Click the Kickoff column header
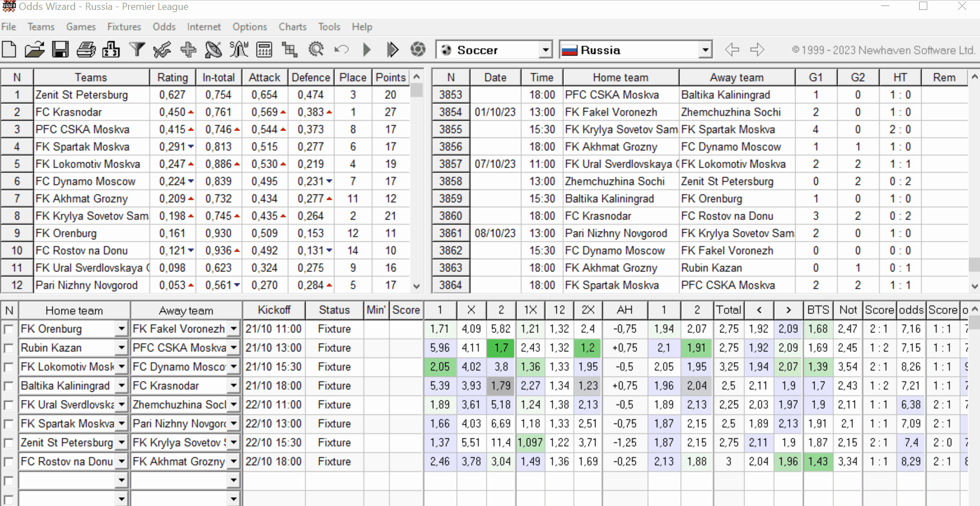Screen dimensions: 980x506 pyautogui.click(x=273, y=310)
